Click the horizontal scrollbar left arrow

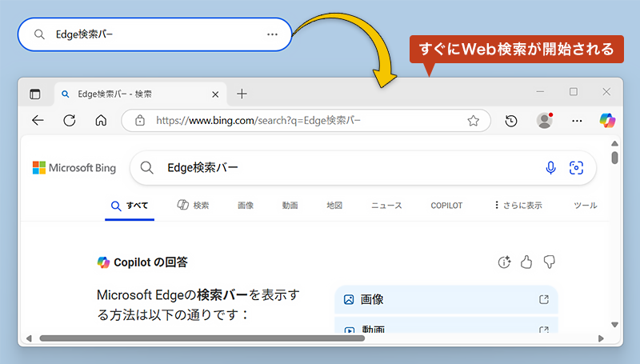(x=29, y=338)
